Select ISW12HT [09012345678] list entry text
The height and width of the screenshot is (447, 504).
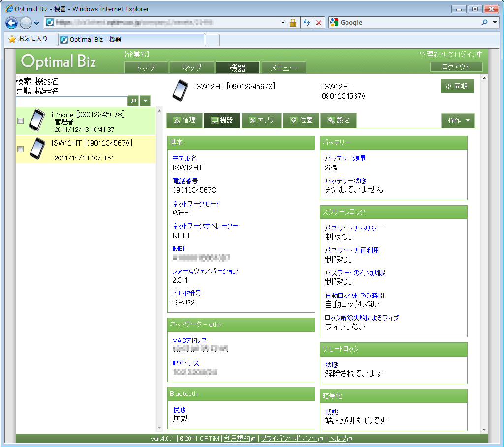click(x=92, y=143)
